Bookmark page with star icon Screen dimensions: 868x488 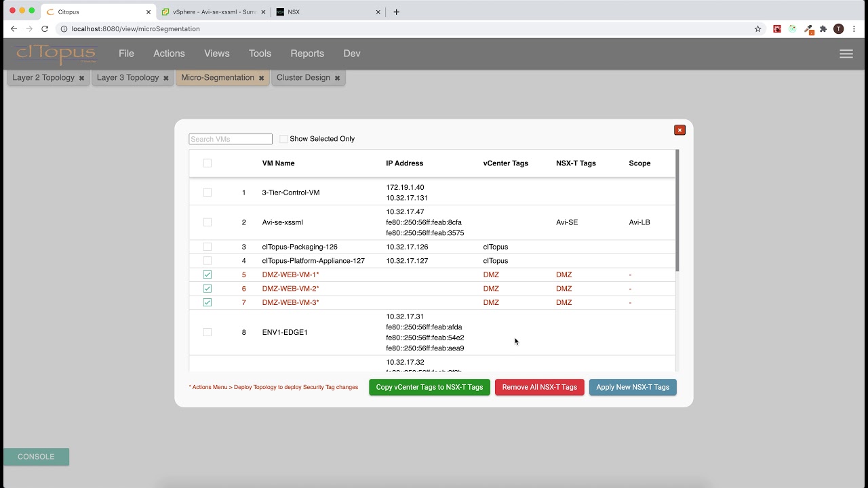758,29
